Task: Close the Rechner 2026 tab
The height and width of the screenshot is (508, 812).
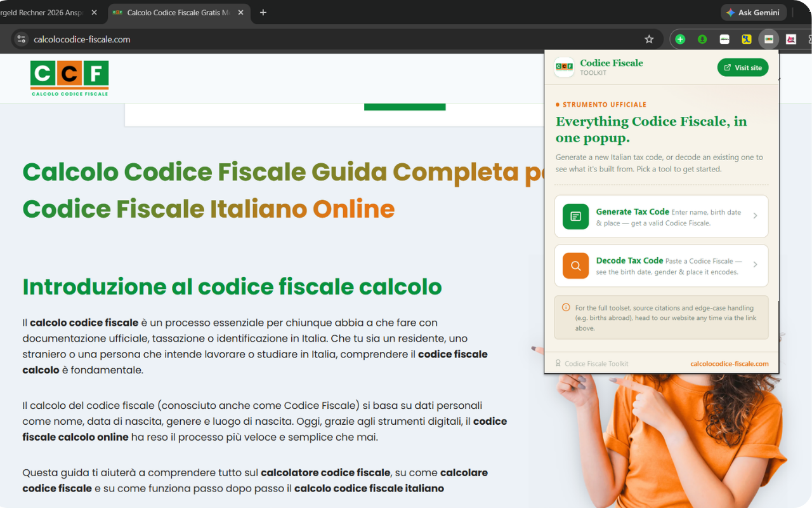Action: pyautogui.click(x=94, y=13)
